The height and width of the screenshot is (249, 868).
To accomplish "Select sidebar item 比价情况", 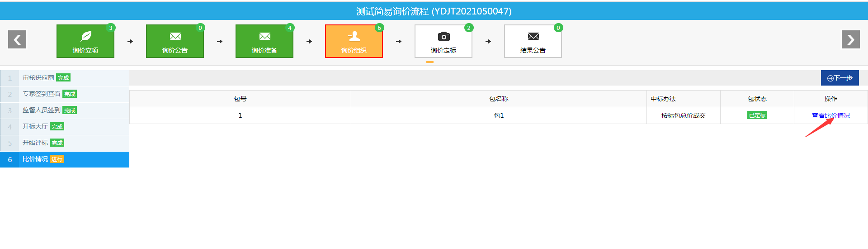I will (65, 159).
